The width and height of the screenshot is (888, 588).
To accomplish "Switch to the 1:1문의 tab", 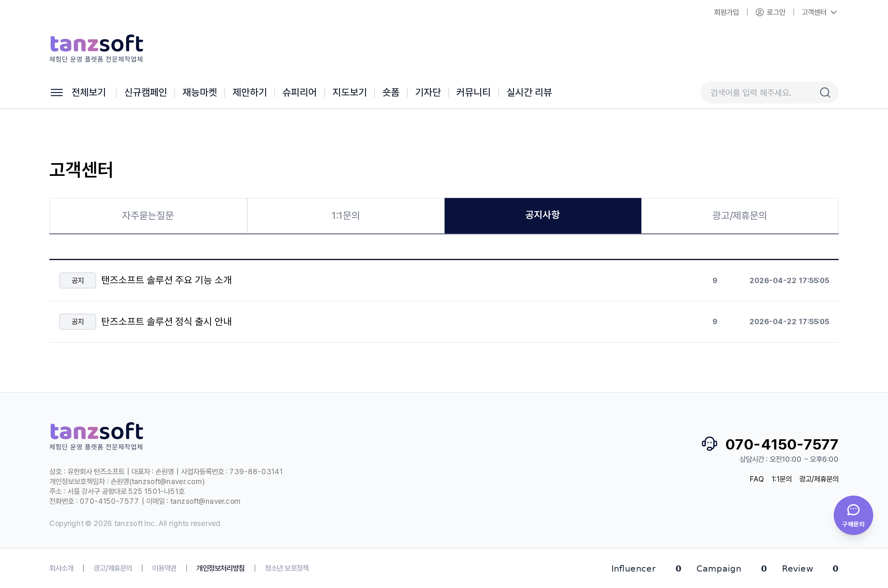I will (346, 216).
